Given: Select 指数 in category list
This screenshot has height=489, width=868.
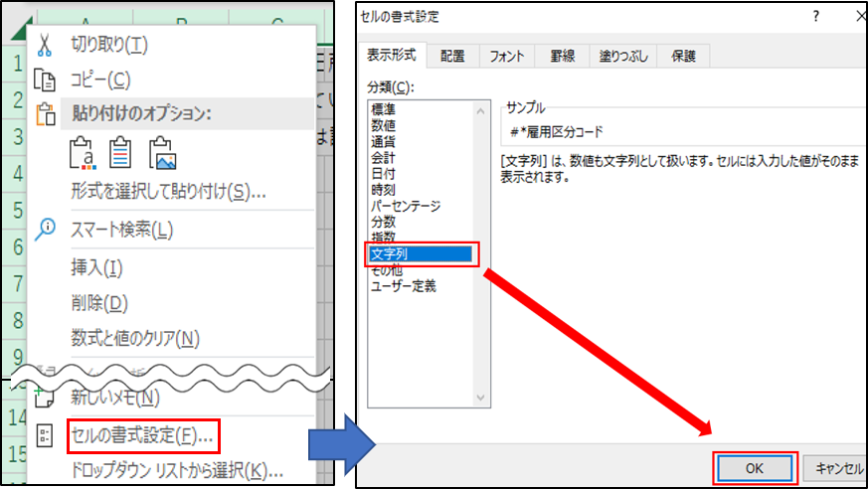Looking at the screenshot, I should 384,238.
